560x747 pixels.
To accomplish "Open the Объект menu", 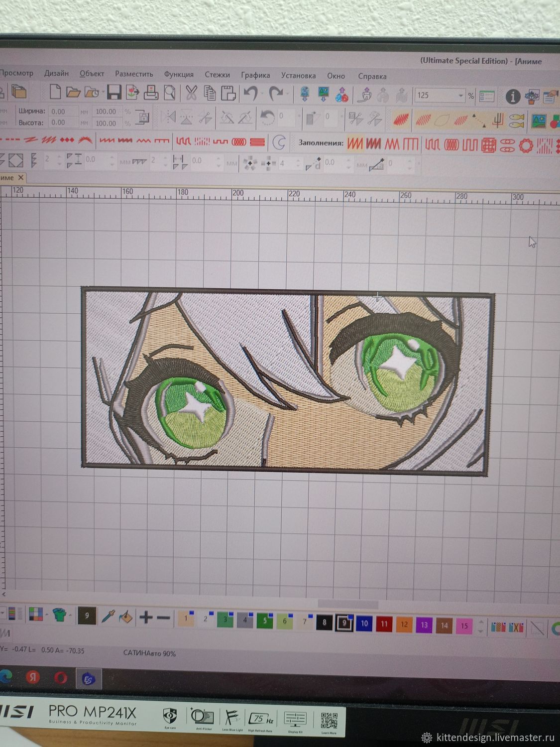I will 92,74.
